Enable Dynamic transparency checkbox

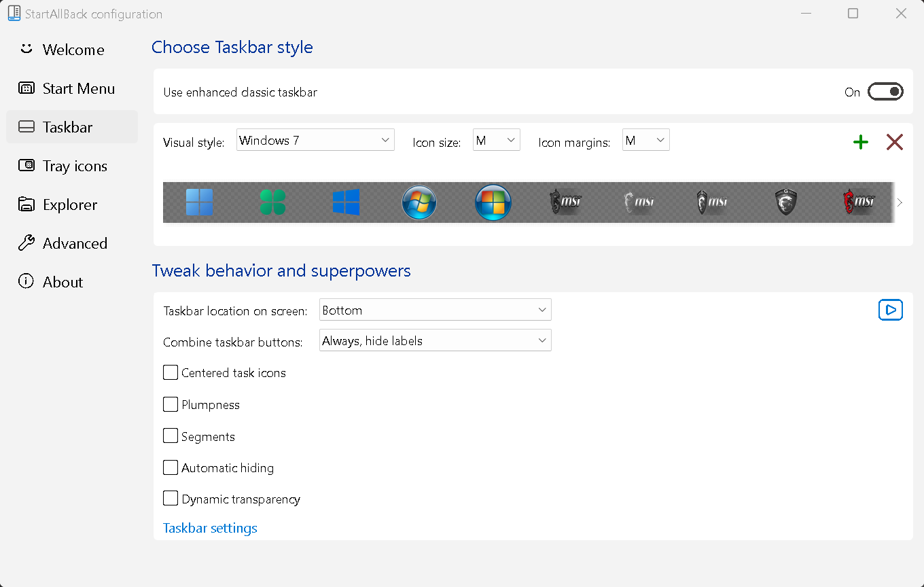coord(171,499)
